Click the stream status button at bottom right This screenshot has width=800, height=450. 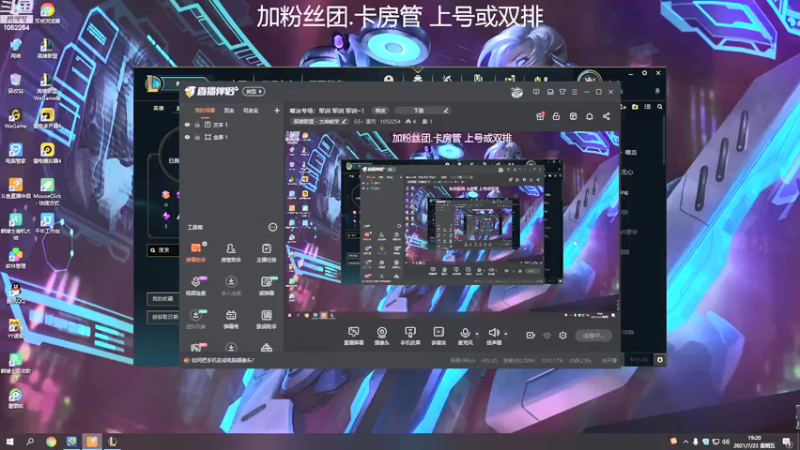tap(593, 335)
